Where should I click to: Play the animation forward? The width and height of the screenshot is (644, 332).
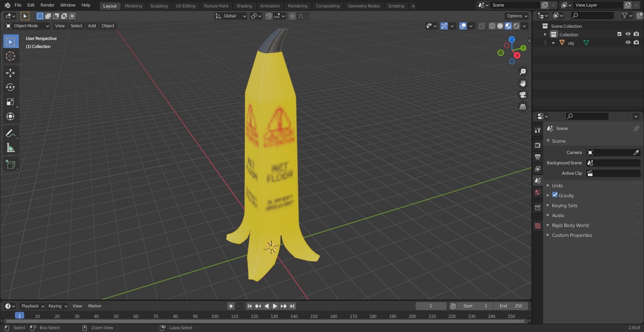[275, 306]
